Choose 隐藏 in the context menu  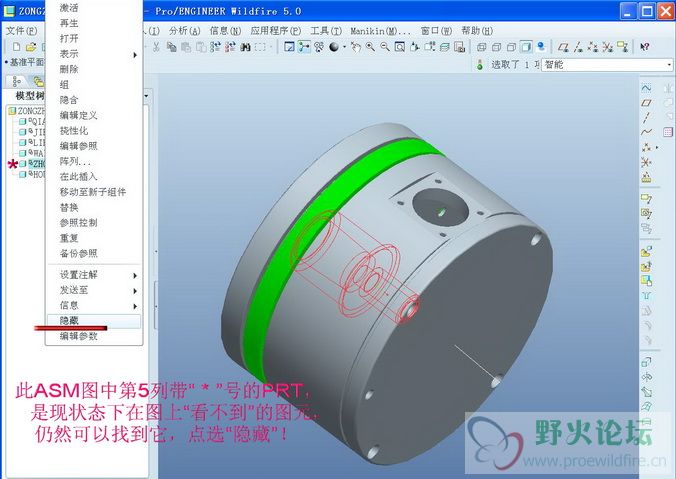pyautogui.click(x=94, y=320)
